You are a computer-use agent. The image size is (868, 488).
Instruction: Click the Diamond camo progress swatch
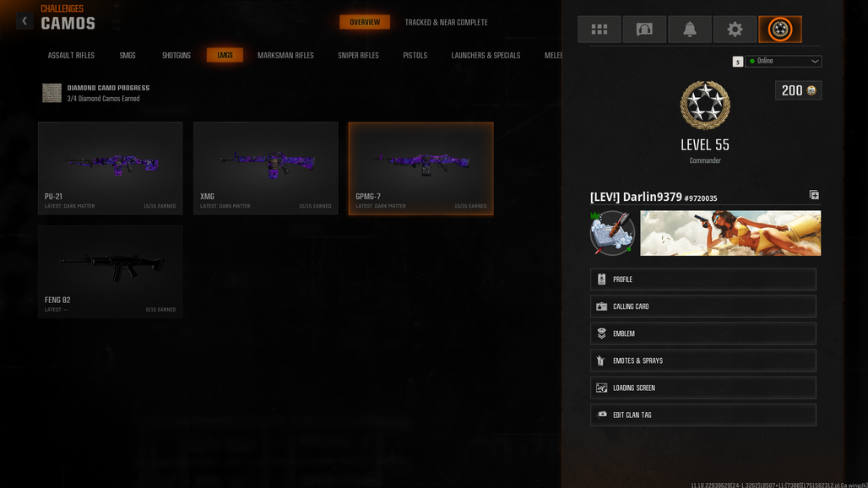(x=52, y=93)
